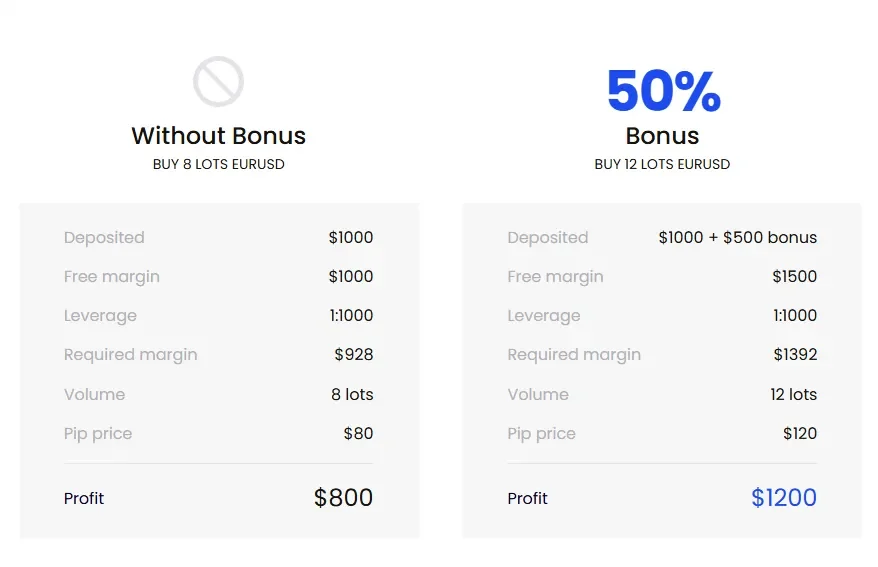878x567 pixels.
Task: Click the $928 required margin value
Action: tap(354, 354)
